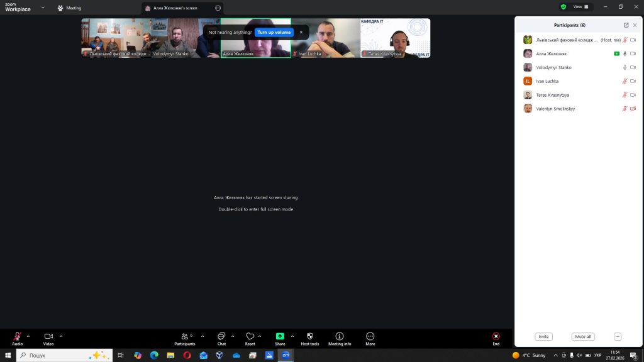The width and height of the screenshot is (644, 362).
Task: Select the Алла Железняк's screen tab
Action: pos(175,8)
